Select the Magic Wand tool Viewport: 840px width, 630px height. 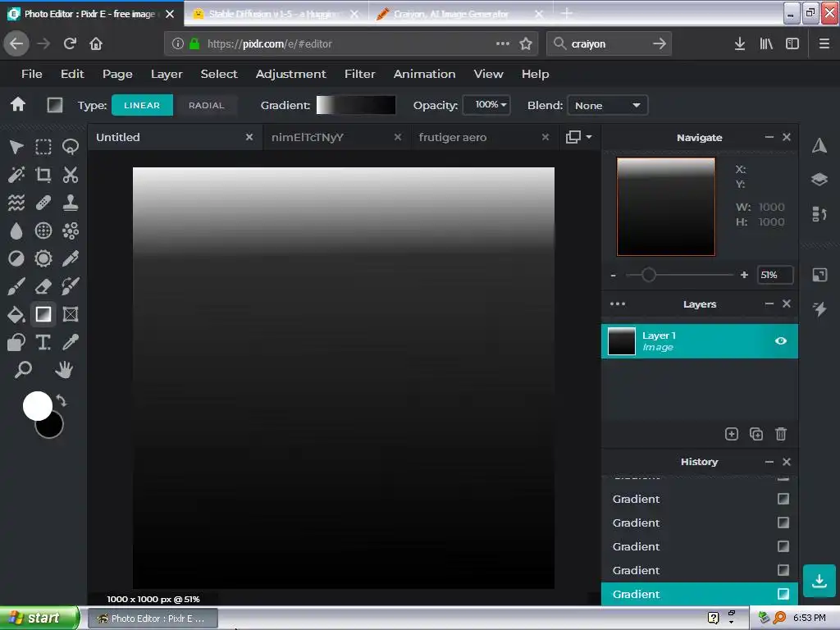coord(16,175)
